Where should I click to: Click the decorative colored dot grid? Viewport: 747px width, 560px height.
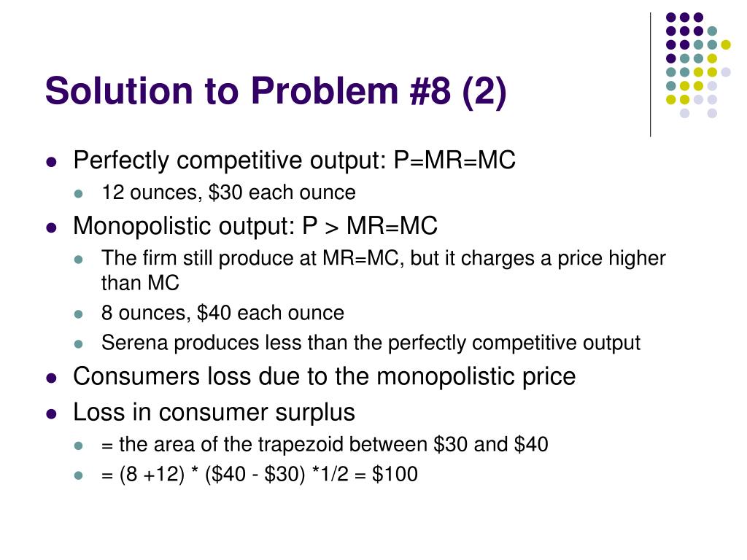pyautogui.click(x=698, y=65)
